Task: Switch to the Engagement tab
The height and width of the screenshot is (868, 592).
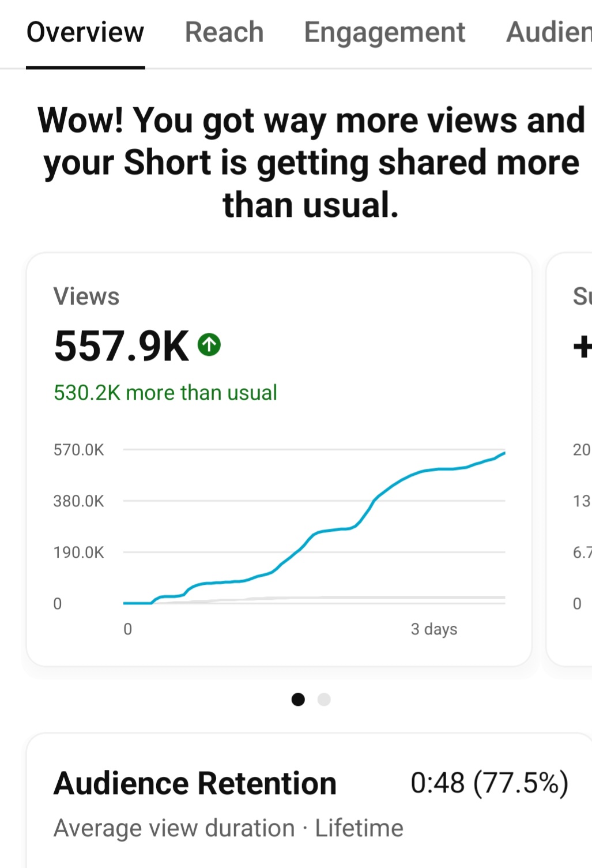Action: 384,32
